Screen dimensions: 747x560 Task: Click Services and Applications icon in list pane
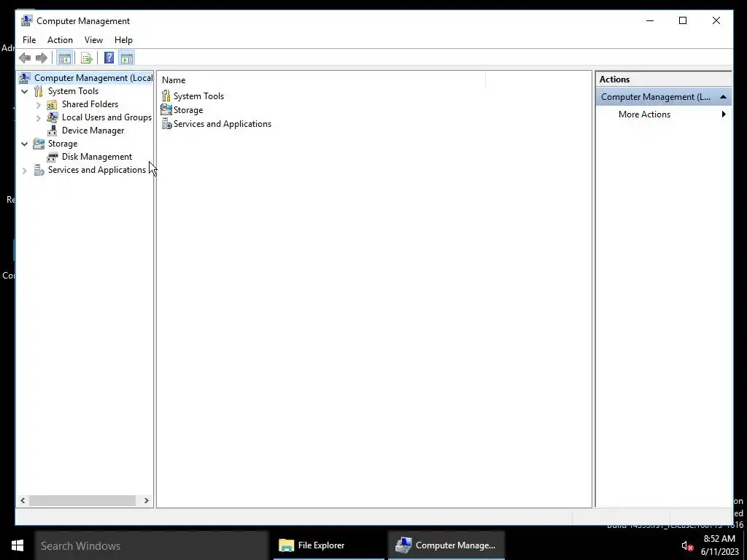pyautogui.click(x=166, y=124)
